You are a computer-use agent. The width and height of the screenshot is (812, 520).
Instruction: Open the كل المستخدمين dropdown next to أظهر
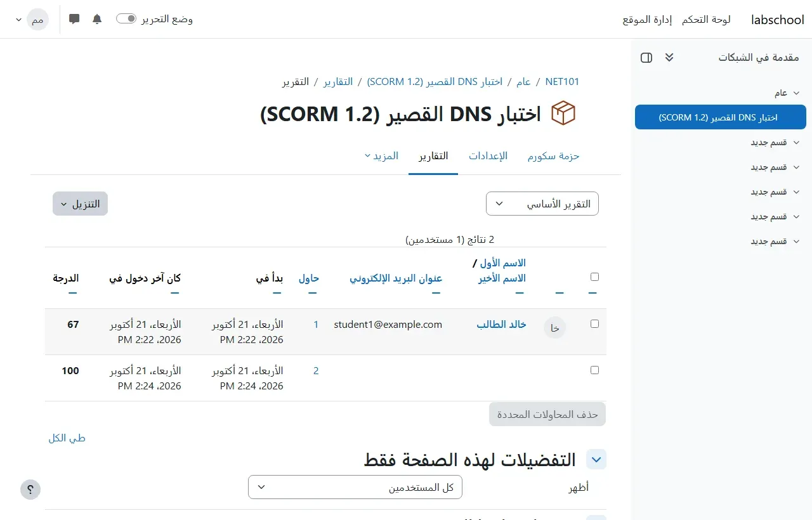click(x=355, y=487)
